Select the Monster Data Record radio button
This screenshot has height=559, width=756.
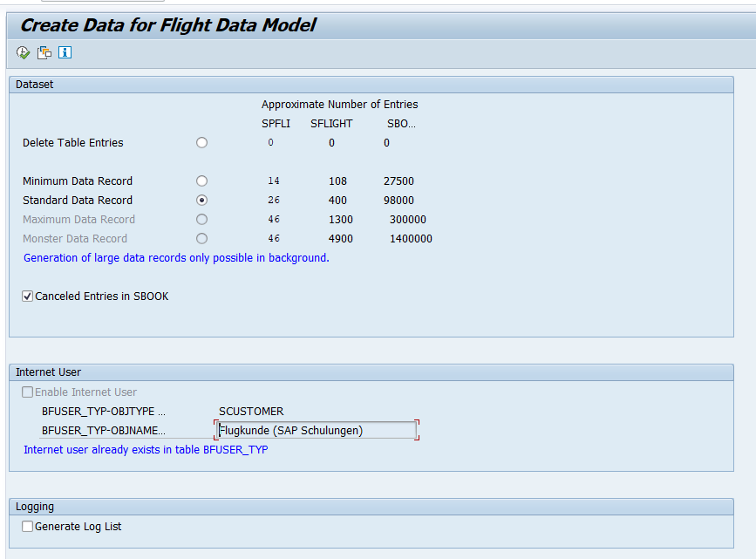pyautogui.click(x=202, y=239)
